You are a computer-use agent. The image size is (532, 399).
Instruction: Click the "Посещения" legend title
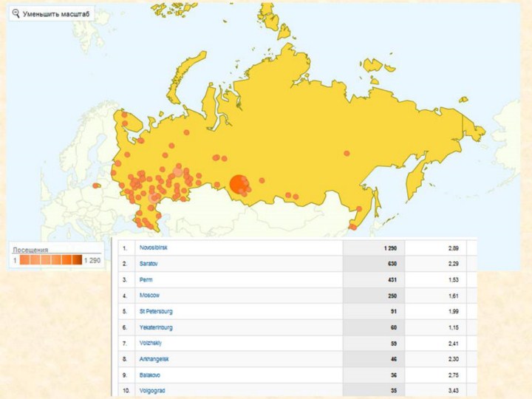tap(30, 250)
